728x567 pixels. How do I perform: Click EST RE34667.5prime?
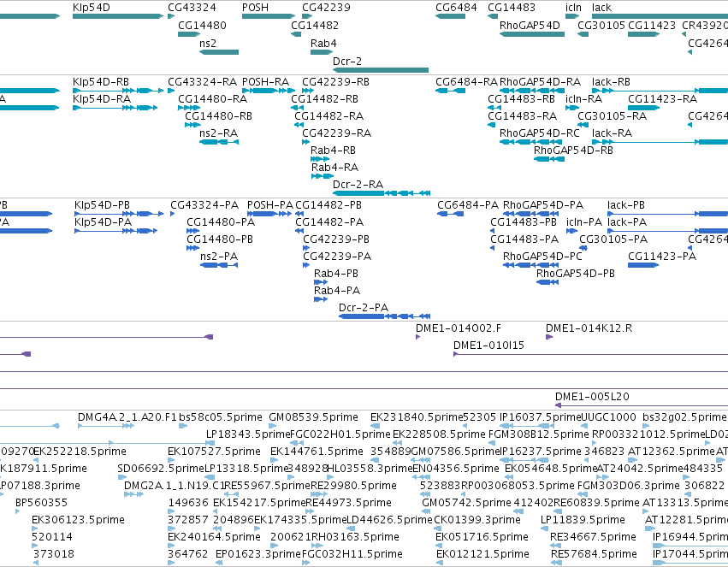click(593, 537)
